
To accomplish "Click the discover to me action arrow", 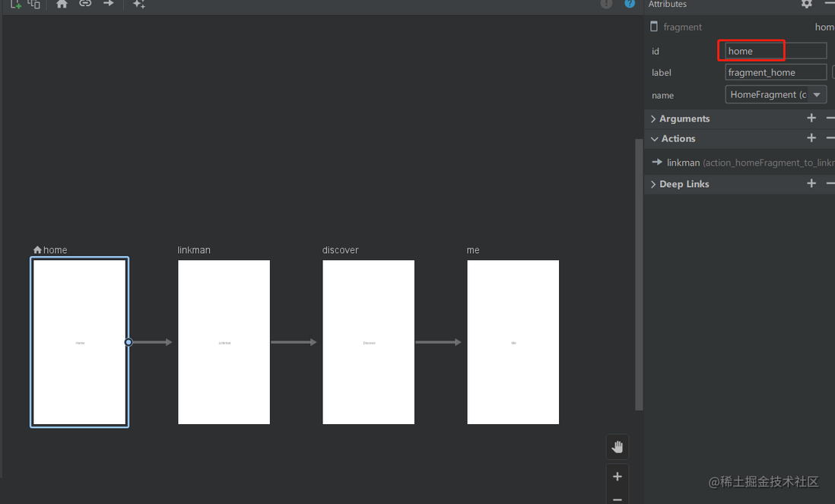I will (438, 342).
